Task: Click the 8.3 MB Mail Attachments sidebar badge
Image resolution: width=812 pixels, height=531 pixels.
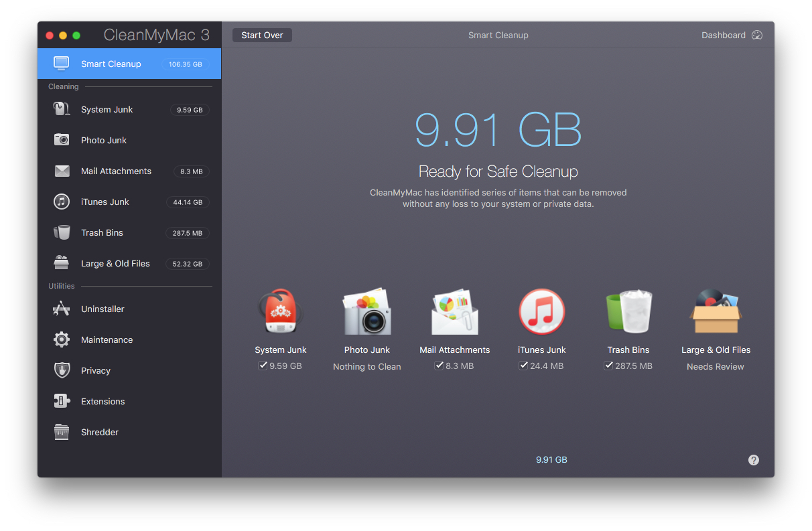Action: [x=192, y=171]
